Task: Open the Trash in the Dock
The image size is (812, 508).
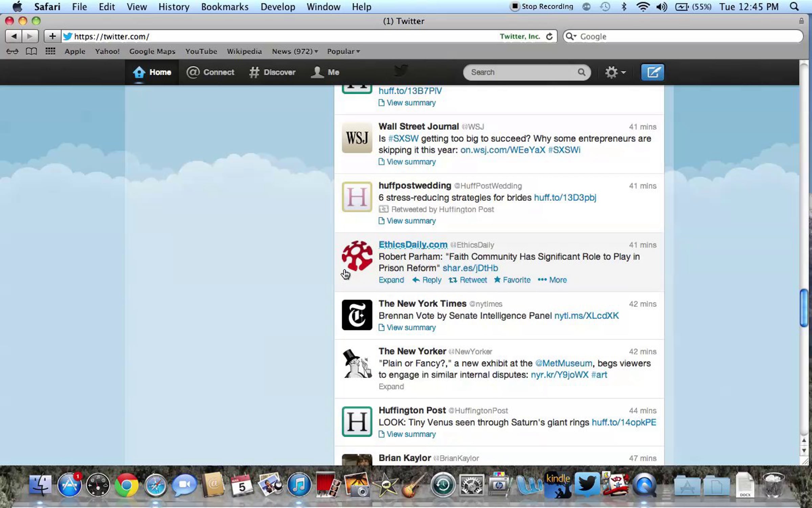Action: pos(774,485)
